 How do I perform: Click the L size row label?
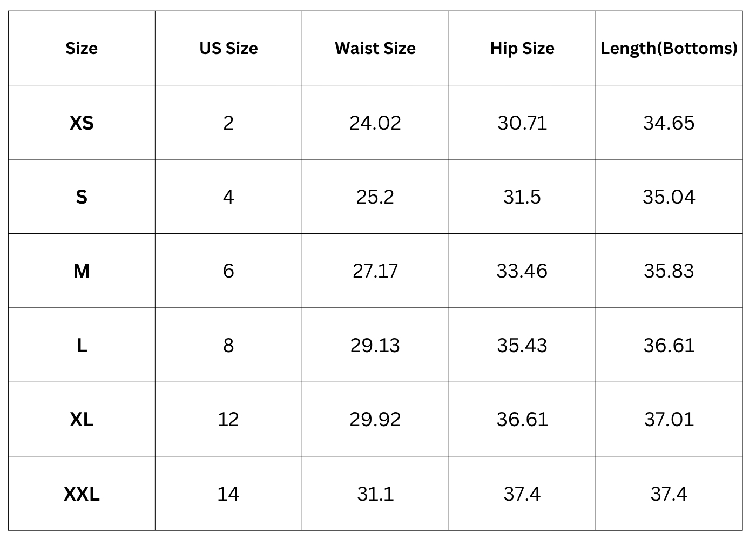pos(82,346)
